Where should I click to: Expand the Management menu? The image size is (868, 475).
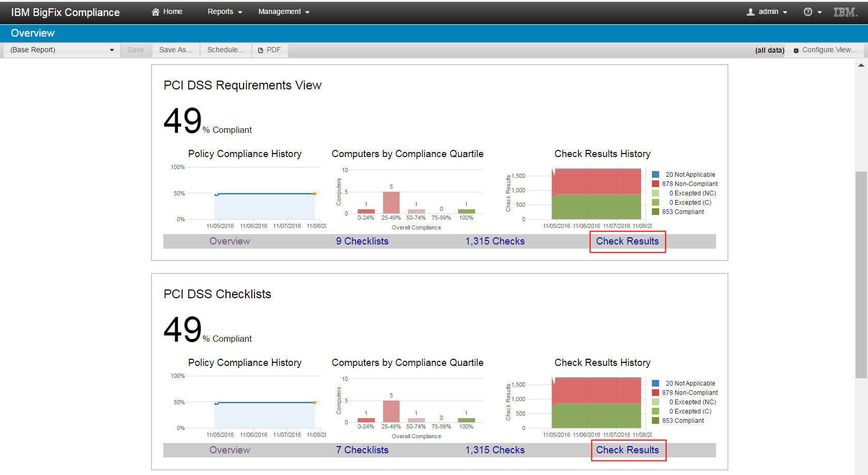click(x=283, y=12)
